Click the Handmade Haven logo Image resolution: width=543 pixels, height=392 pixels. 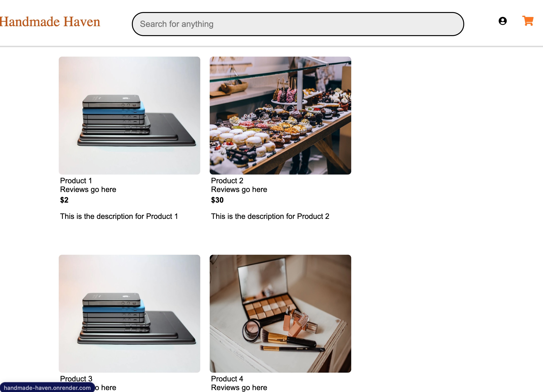click(x=50, y=22)
